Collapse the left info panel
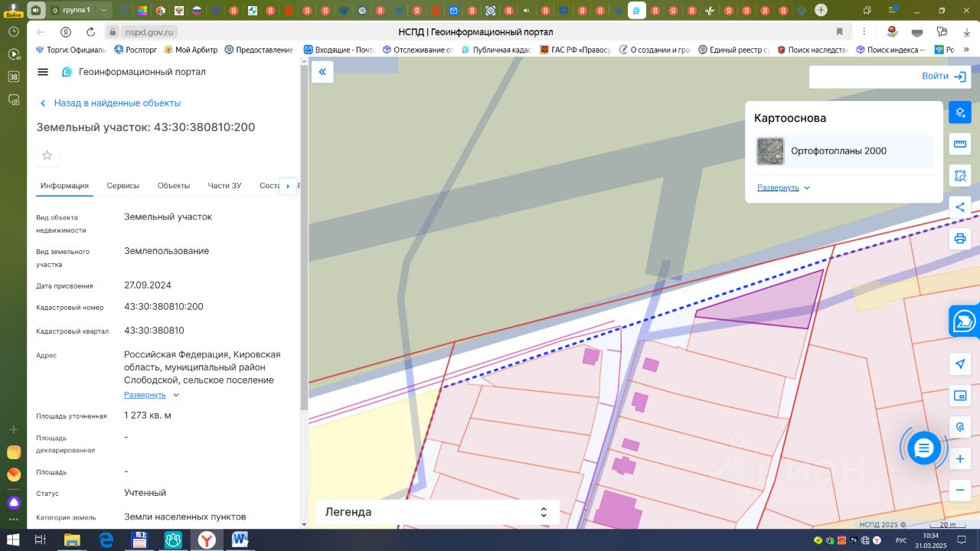Screen dimensions: 980x551 pyautogui.click(x=322, y=72)
